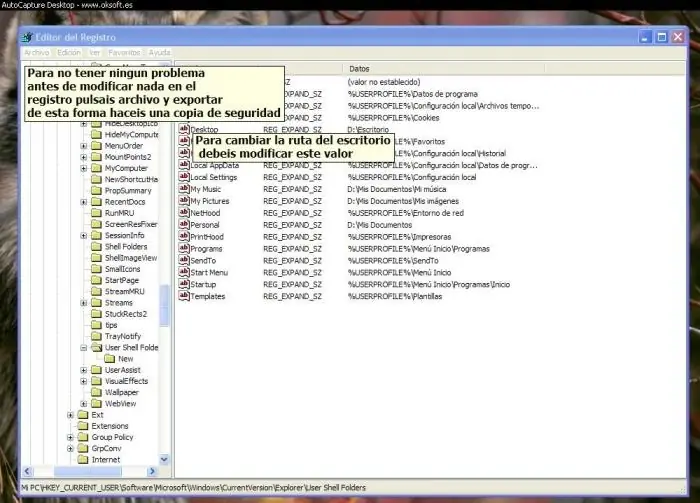Click the Wallpaper folder icon
This screenshot has height=503, width=700.
pyautogui.click(x=96, y=392)
